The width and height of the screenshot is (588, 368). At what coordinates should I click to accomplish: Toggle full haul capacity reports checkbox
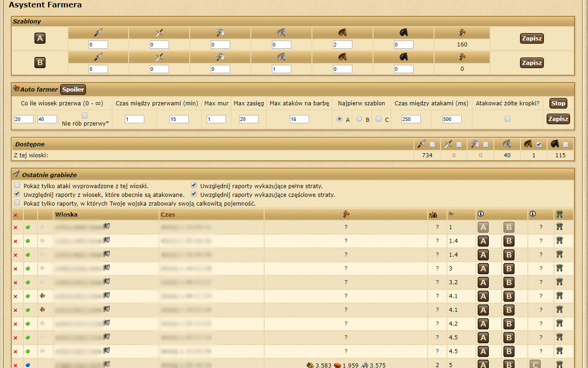point(17,202)
